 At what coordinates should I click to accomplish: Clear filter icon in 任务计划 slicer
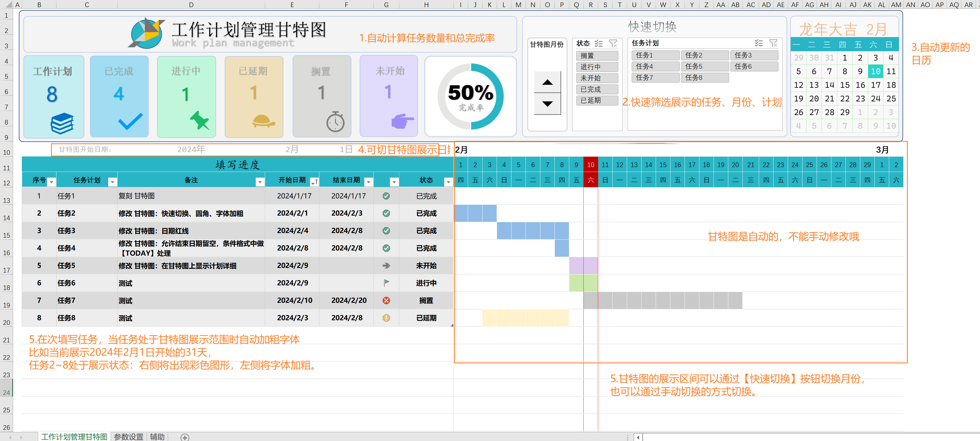(773, 43)
